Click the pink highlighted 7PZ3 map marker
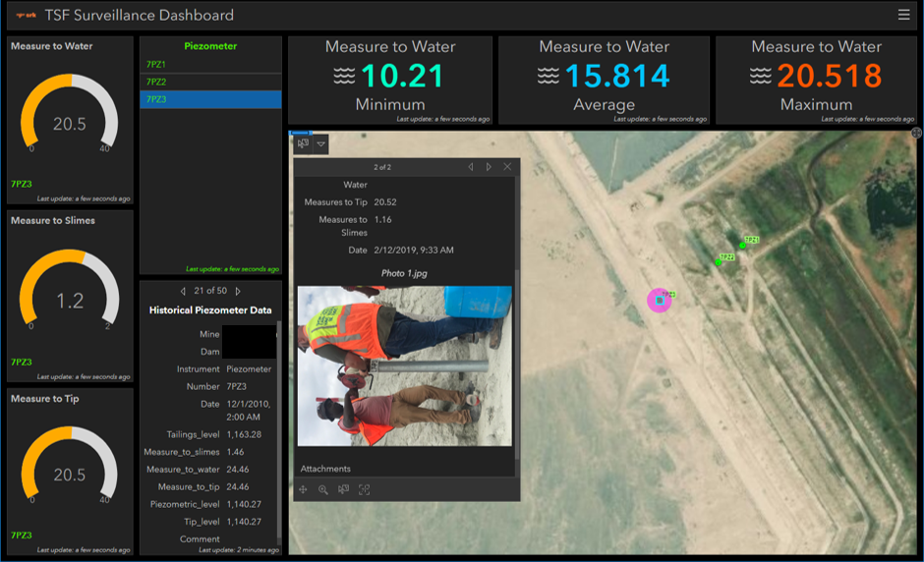Screen dimensions: 924x562 659,301
